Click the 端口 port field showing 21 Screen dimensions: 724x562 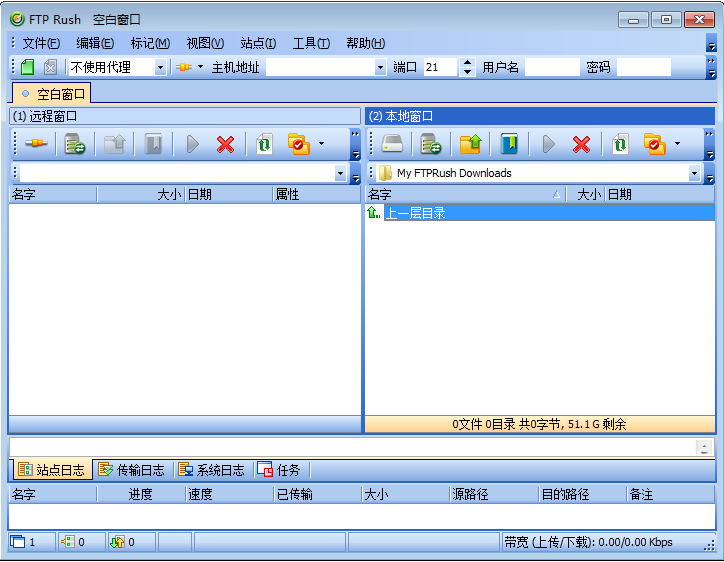[441, 67]
